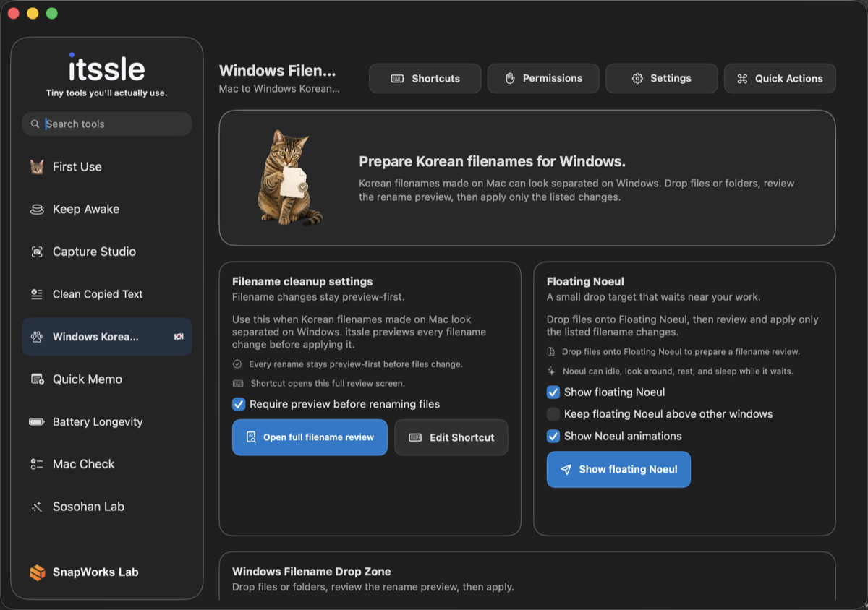Open Quick Actions
This screenshot has width=868, height=610.
tap(780, 79)
